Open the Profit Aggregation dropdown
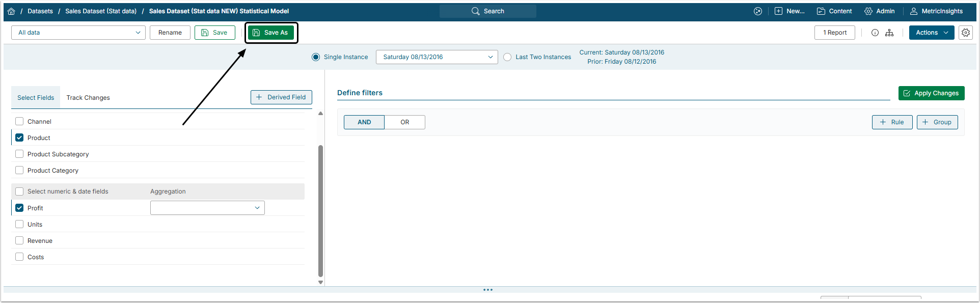The height and width of the screenshot is (303, 980). click(x=207, y=208)
